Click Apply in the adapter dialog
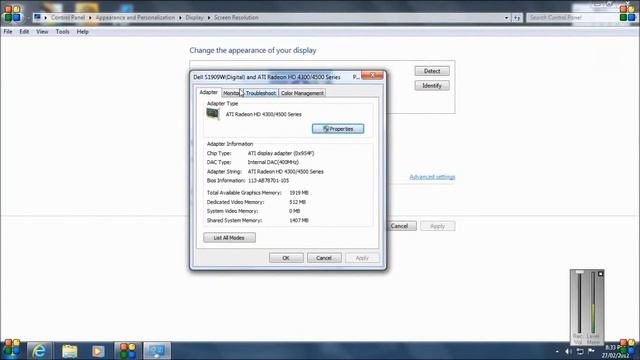The width and height of the screenshot is (640, 360). (x=362, y=258)
